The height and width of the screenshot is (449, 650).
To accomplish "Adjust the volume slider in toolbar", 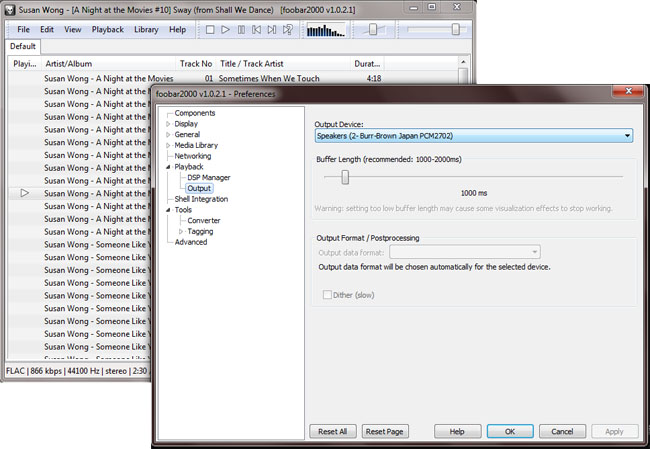I will 373,29.
